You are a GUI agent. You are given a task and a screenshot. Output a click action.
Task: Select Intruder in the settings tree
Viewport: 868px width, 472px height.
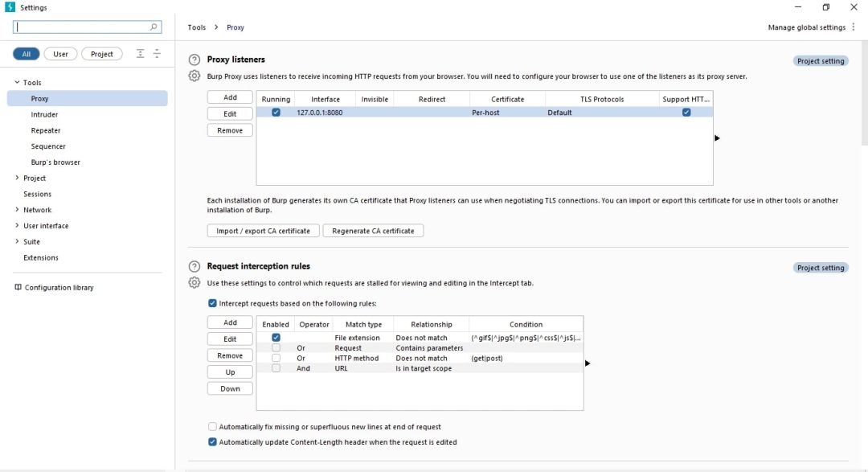click(44, 115)
